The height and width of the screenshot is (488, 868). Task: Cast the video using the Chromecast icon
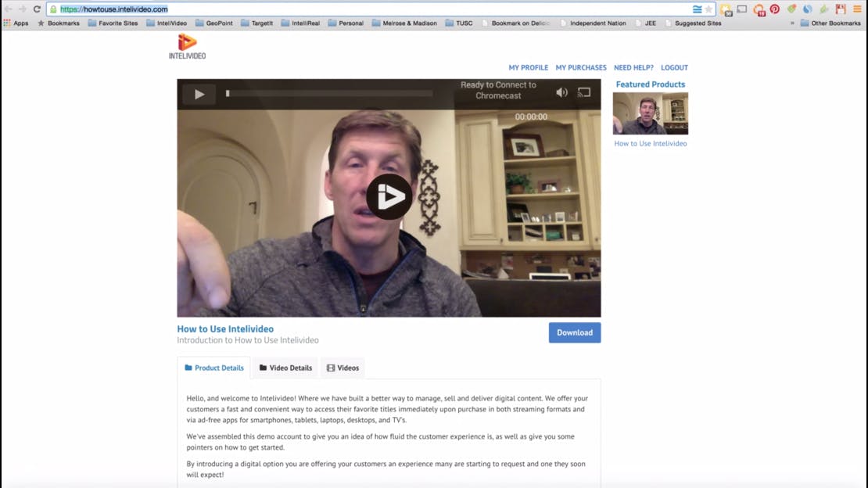click(x=584, y=92)
